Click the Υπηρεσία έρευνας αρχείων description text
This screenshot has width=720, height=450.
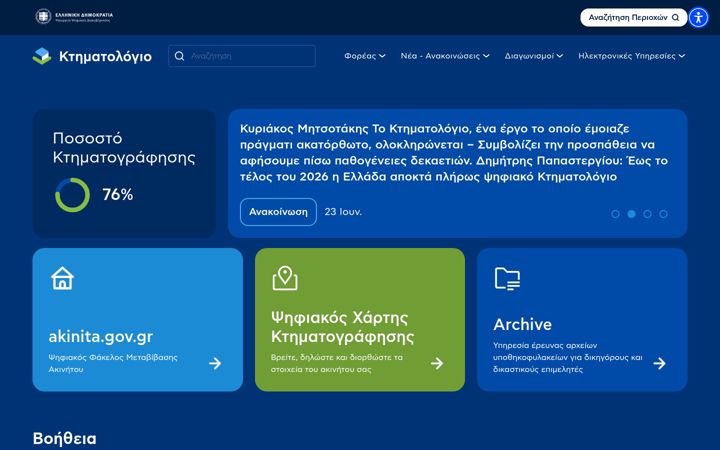(568, 357)
